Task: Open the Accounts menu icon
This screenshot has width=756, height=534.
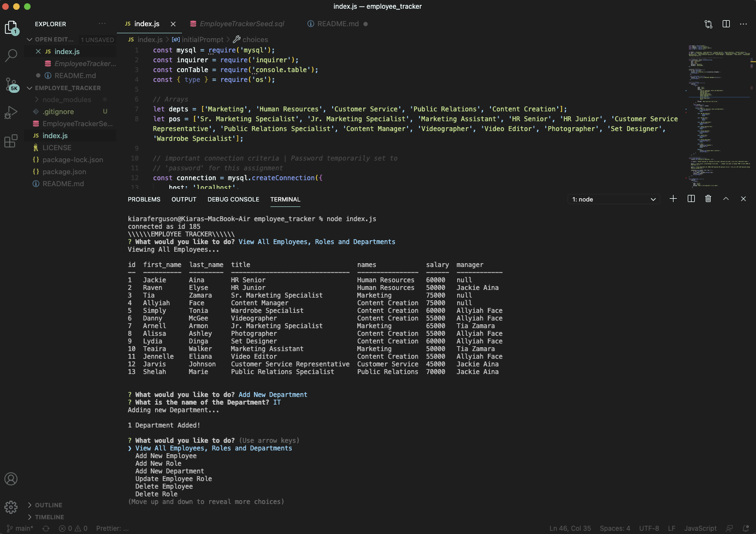Action: tap(11, 479)
